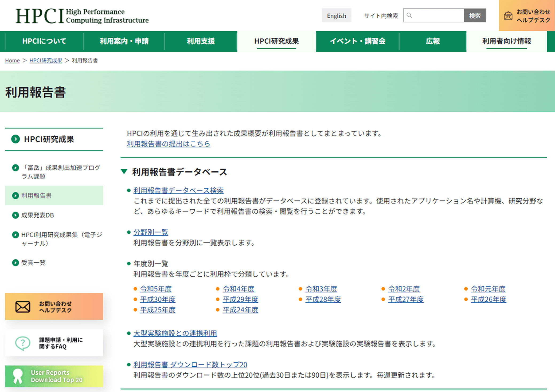Focus the site search input field

[434, 15]
